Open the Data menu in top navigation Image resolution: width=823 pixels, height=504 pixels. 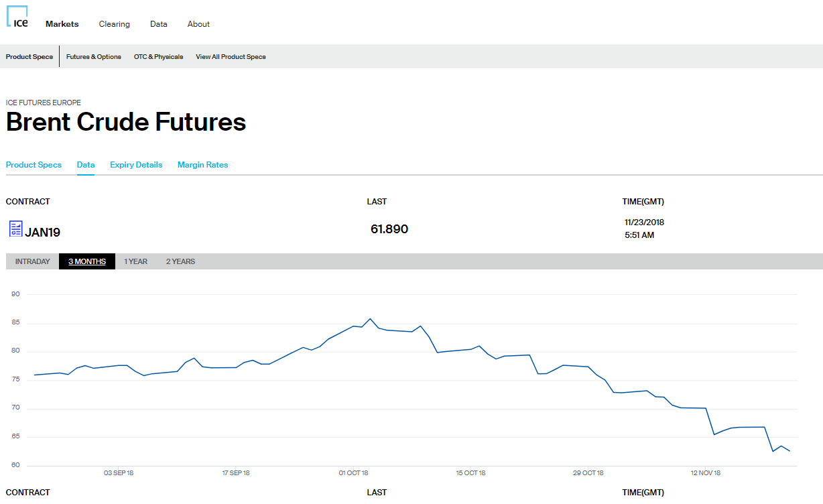(x=159, y=24)
